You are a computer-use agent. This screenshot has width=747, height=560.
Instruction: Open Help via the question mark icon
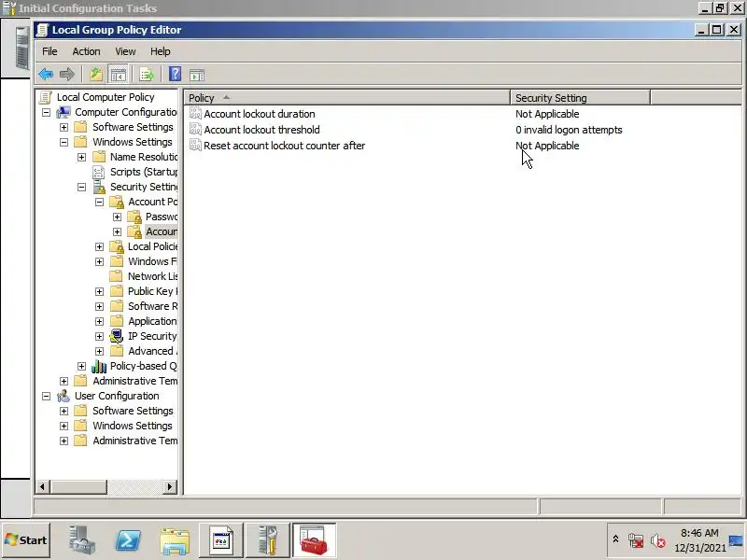175,75
